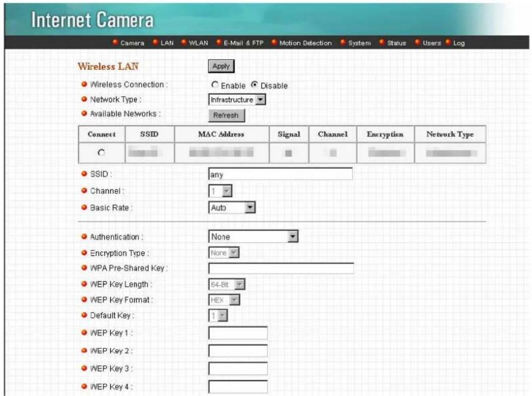
Task: Enable the wireless connection
Action: coord(215,85)
